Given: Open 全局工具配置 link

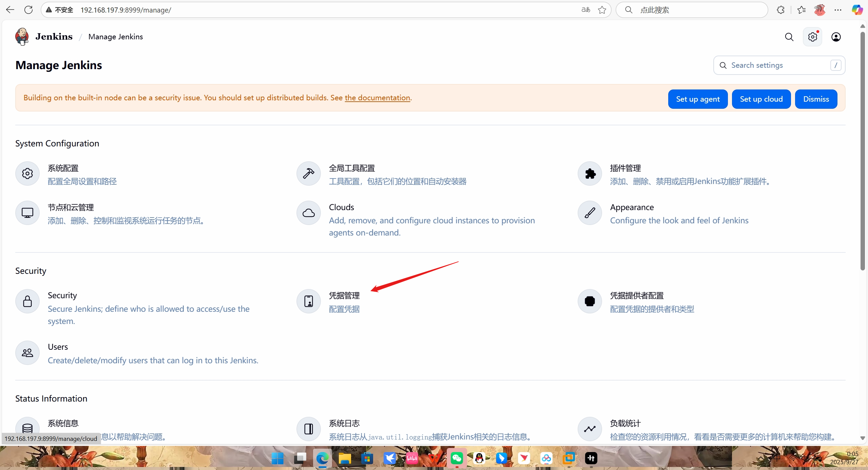Looking at the screenshot, I should coord(352,168).
